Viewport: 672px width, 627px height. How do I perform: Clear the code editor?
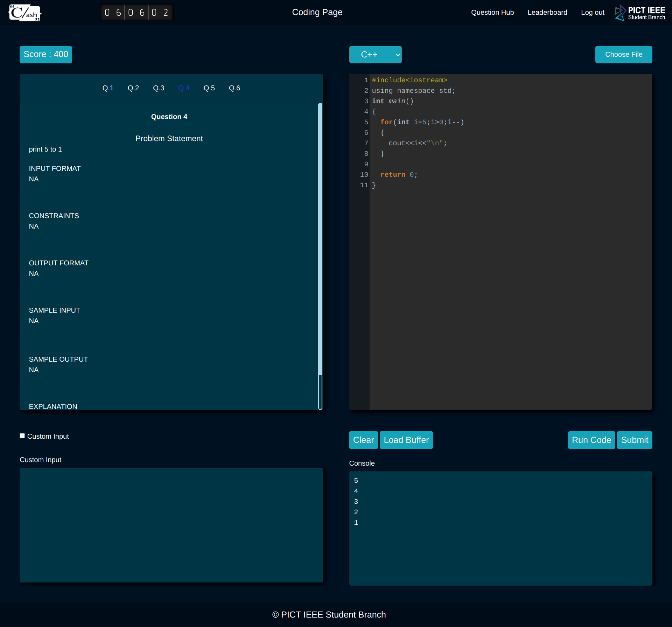click(x=363, y=440)
